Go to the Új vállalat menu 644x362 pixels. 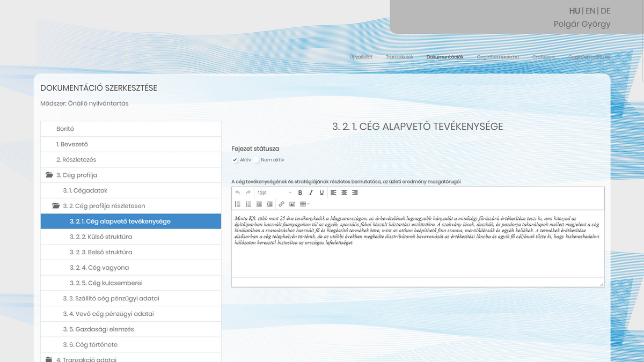(x=361, y=57)
